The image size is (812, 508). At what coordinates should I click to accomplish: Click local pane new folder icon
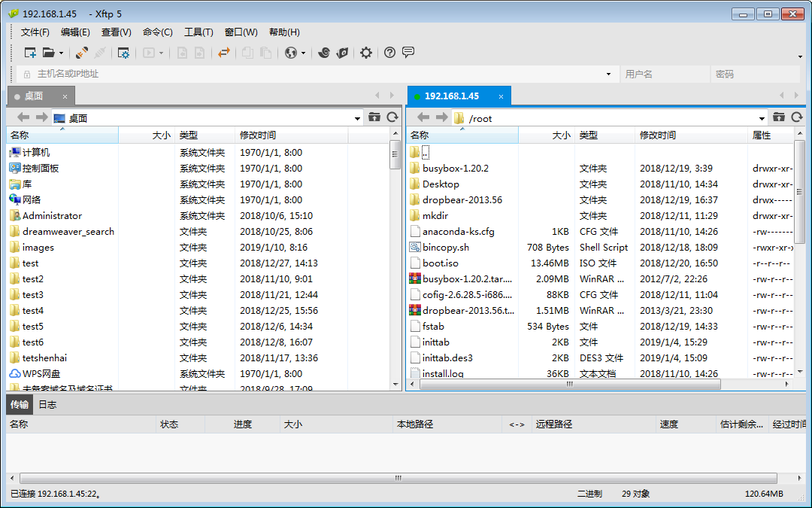[374, 117]
